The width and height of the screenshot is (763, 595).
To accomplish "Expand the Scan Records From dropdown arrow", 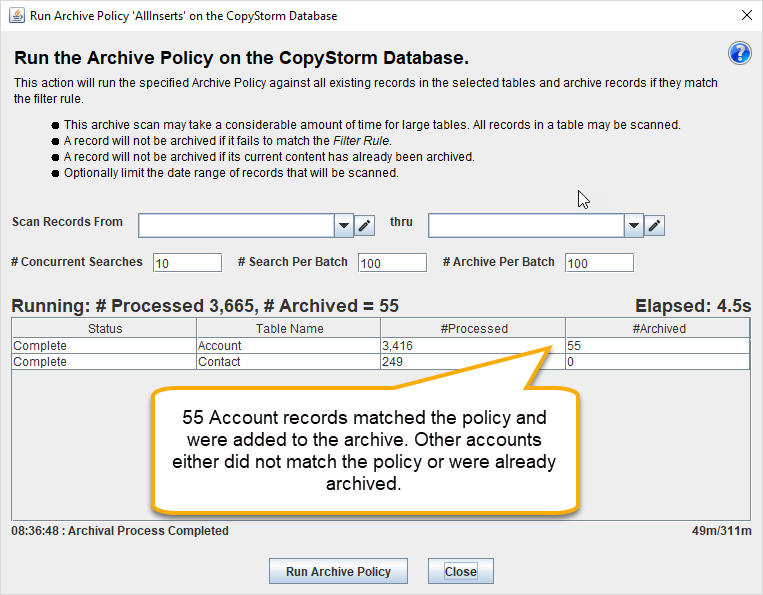I will click(x=344, y=225).
